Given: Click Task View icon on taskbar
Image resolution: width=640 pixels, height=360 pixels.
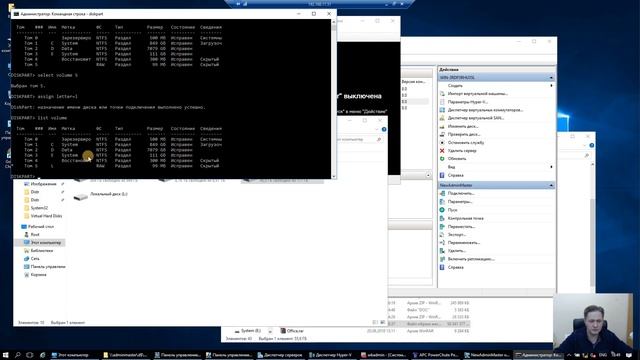Looking at the screenshot, I should click(29, 355).
